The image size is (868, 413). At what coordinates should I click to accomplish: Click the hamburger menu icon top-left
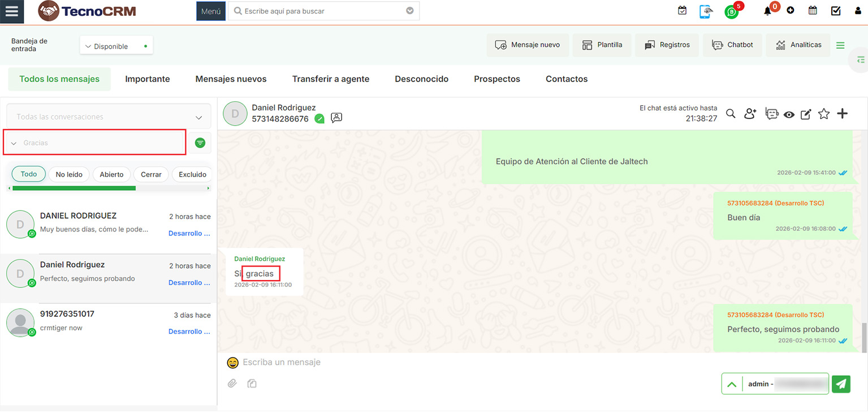[11, 11]
